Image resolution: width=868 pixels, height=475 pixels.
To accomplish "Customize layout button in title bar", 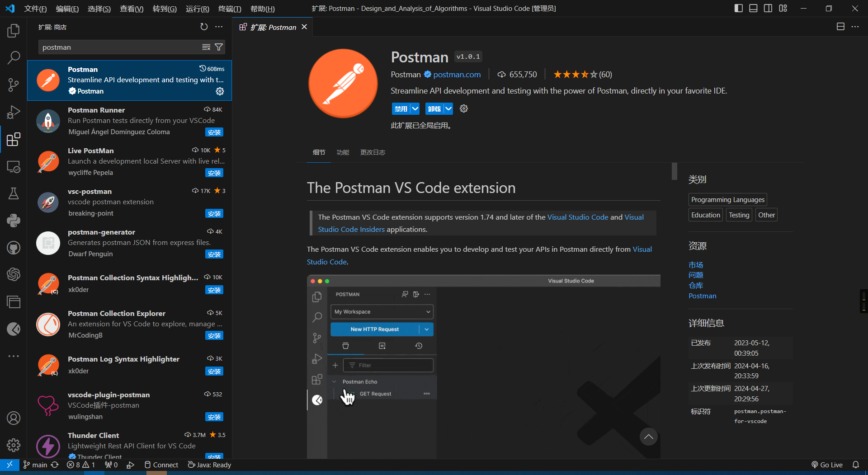I will pyautogui.click(x=783, y=8).
